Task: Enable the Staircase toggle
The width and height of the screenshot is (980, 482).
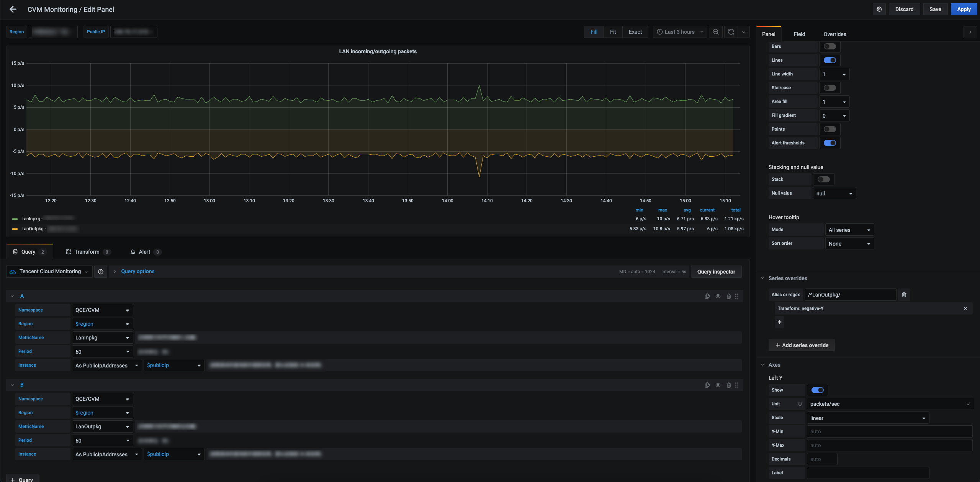Action: tap(829, 88)
